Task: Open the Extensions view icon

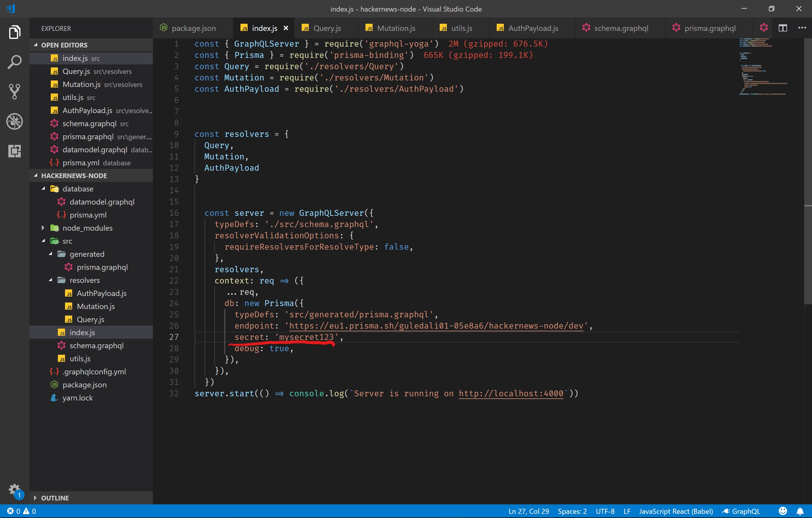Action: (x=15, y=151)
